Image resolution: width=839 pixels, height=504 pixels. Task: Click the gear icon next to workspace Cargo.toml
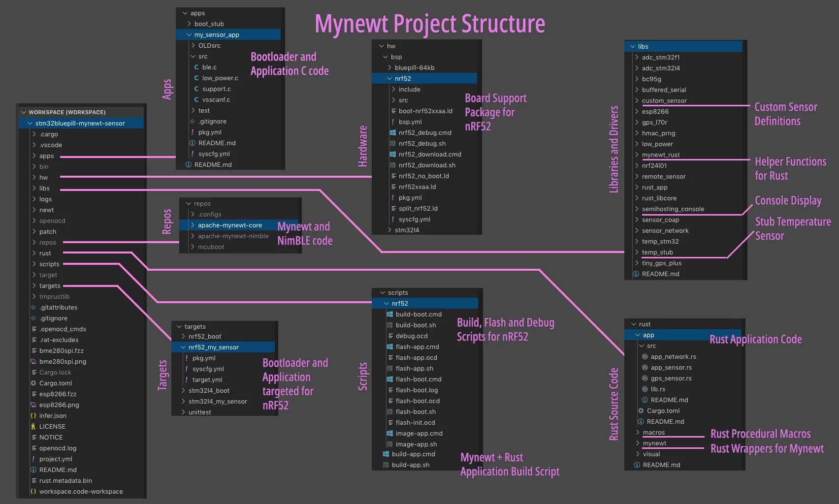(33, 383)
